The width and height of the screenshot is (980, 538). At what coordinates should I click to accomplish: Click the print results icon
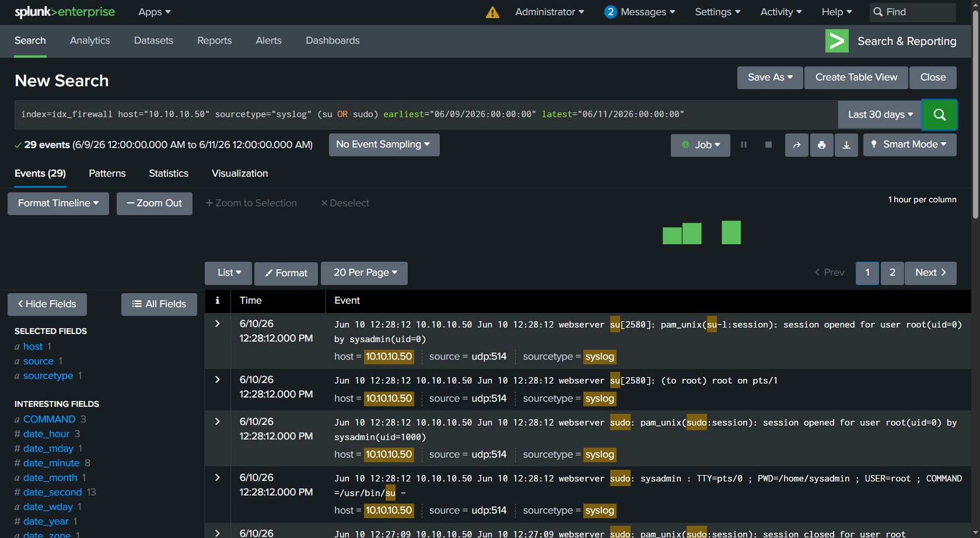point(821,145)
